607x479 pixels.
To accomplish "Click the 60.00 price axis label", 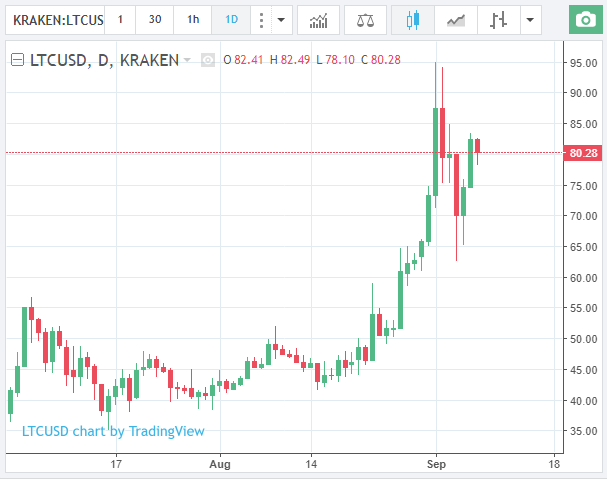I will pos(583,278).
